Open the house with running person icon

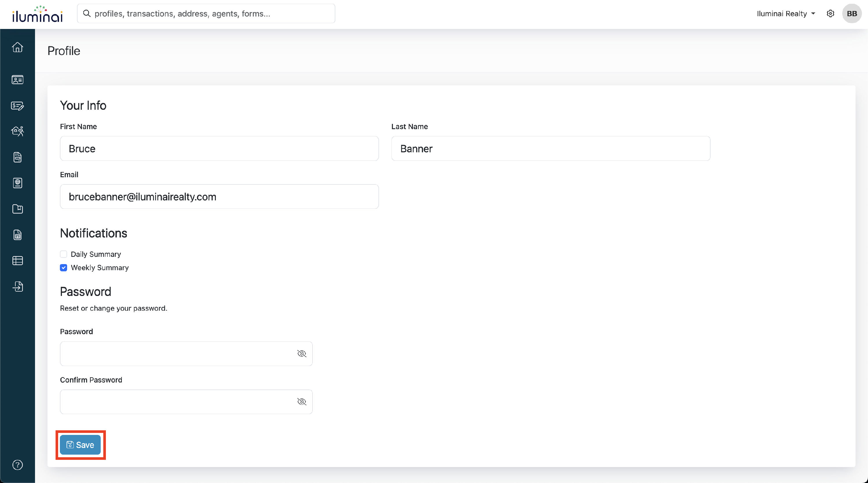coord(18,131)
